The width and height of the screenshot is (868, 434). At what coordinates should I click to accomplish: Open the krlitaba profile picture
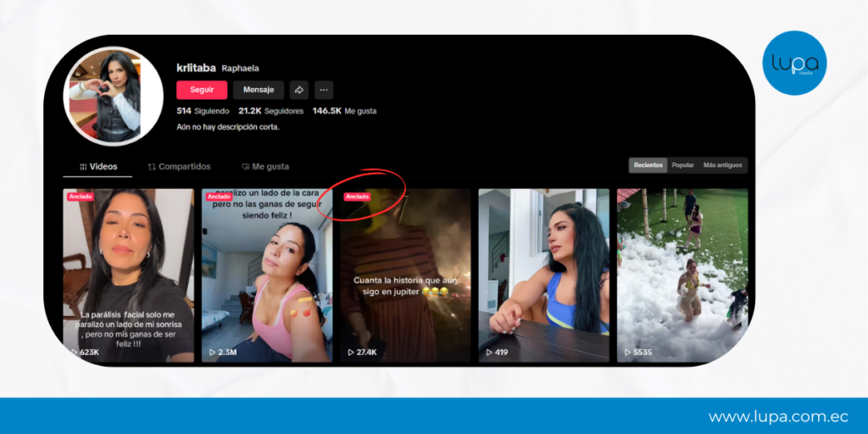[x=113, y=96]
